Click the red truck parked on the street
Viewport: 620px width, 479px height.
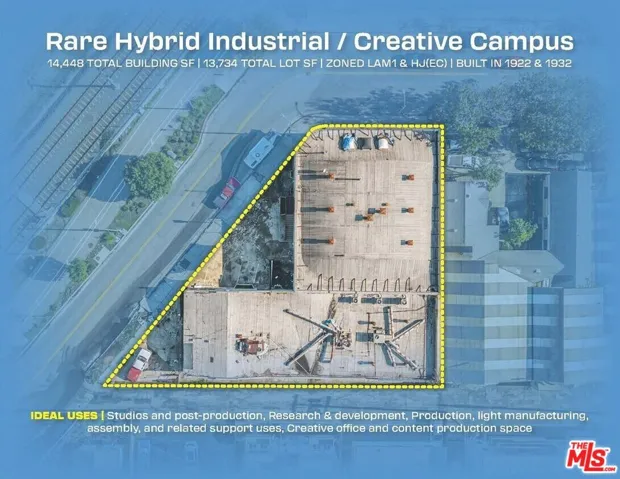(x=226, y=192)
